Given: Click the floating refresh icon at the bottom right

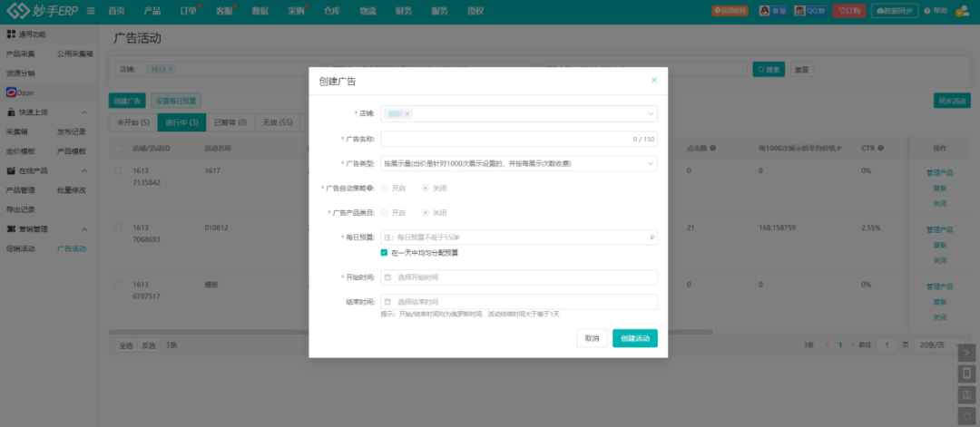Looking at the screenshot, I should [966, 416].
